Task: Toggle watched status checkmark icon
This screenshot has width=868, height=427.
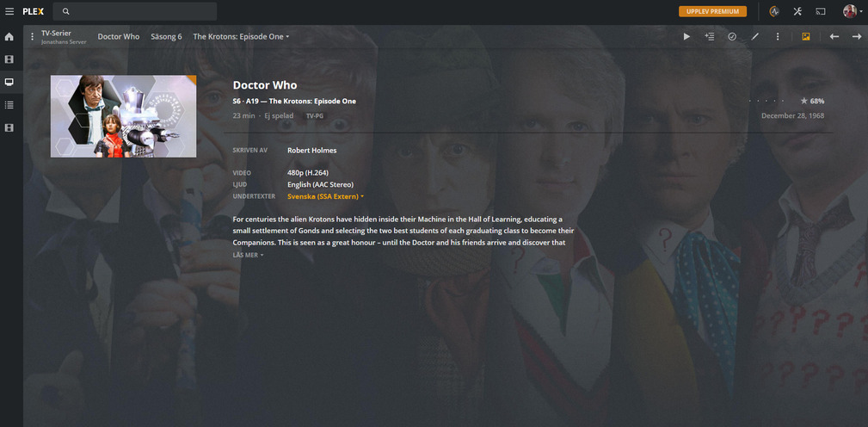Action: pyautogui.click(x=732, y=36)
